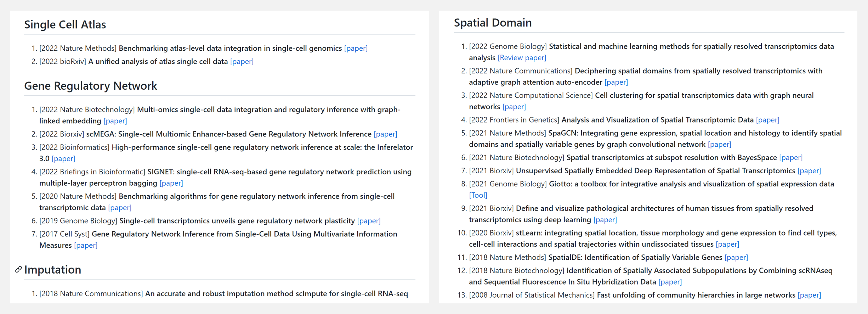Click '[2019 Genome Biology]' label
This screenshot has width=868, height=314.
tap(78, 221)
